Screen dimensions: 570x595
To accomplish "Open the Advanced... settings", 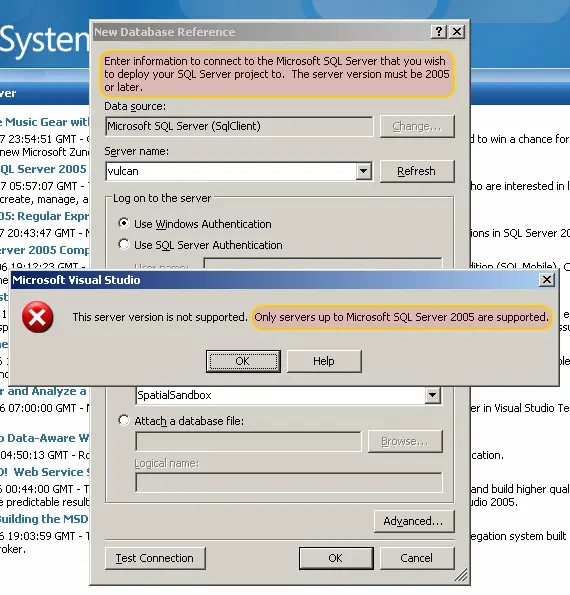I will click(414, 521).
